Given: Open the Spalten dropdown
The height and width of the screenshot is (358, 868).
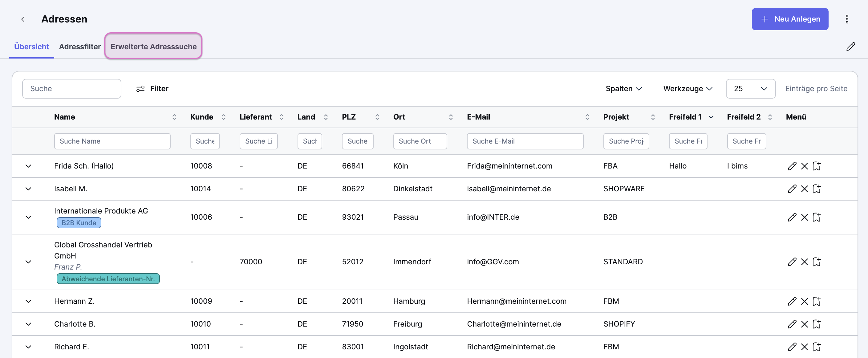Looking at the screenshot, I should [623, 89].
